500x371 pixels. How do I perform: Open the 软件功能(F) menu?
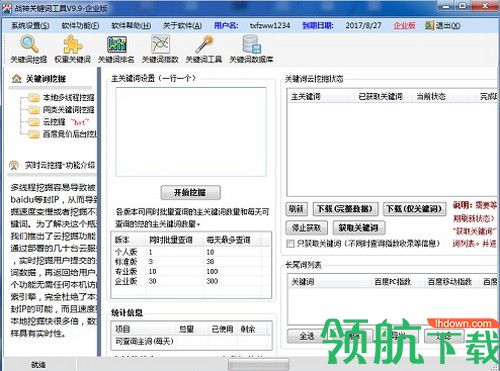coord(80,25)
